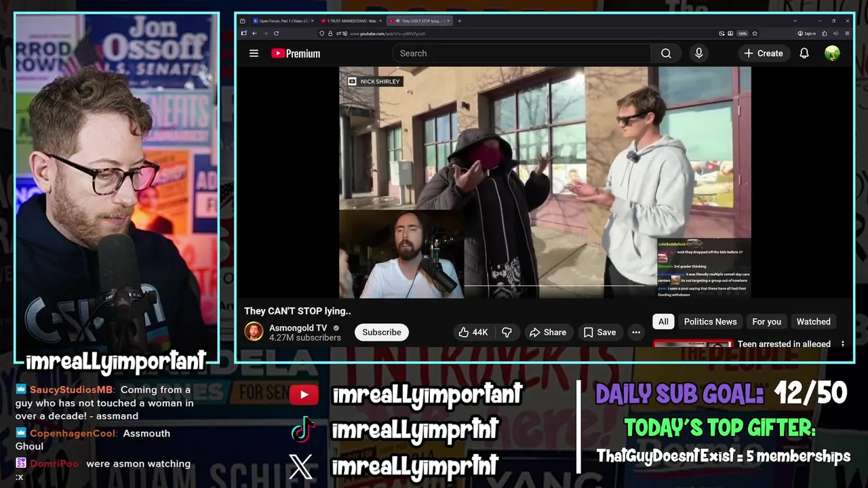Share the Asmongold video
Screen dimensions: 868x488
548,332
